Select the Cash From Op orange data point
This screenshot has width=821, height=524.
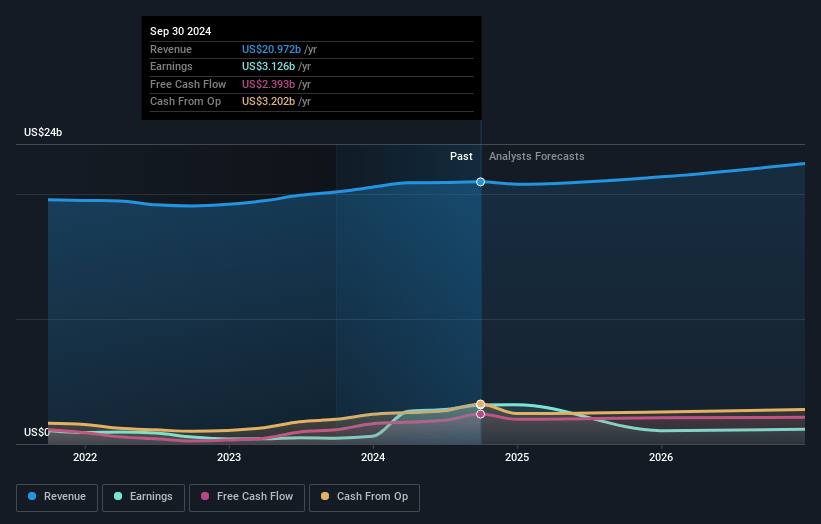[x=481, y=404]
